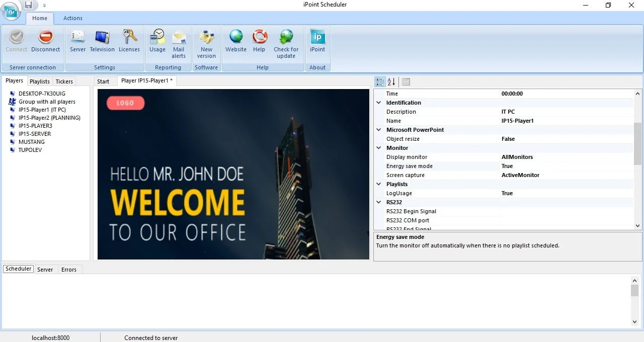Click Check for update

click(x=286, y=44)
